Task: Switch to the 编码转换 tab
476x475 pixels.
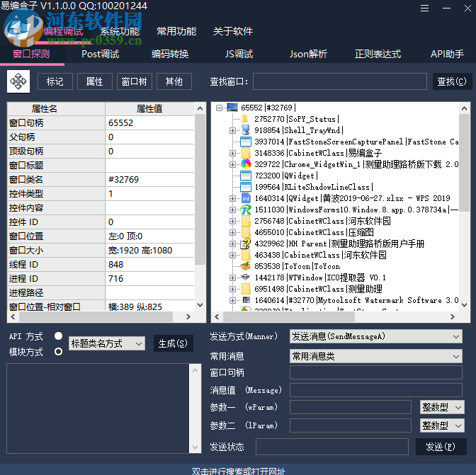Action: coord(170,54)
